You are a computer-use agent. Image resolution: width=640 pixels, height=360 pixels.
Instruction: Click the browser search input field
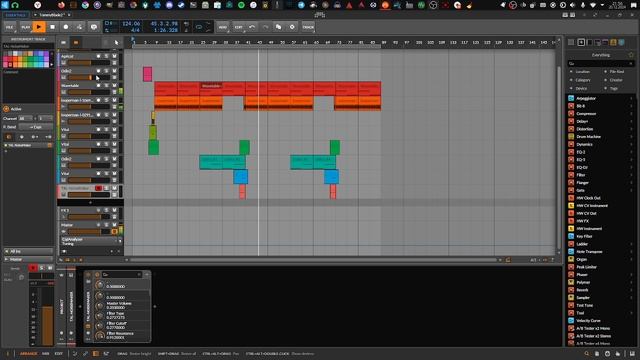coord(601,63)
